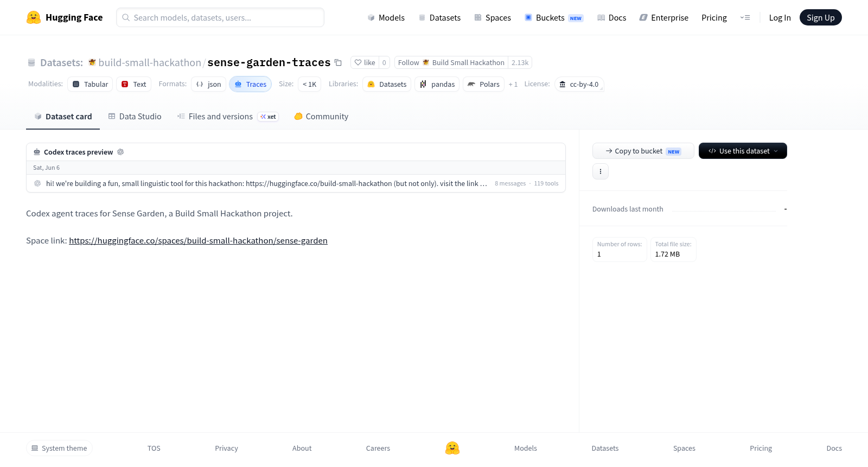Screen dimensions: 868x467
Task: Open the footer Docs link
Action: pos(834,448)
